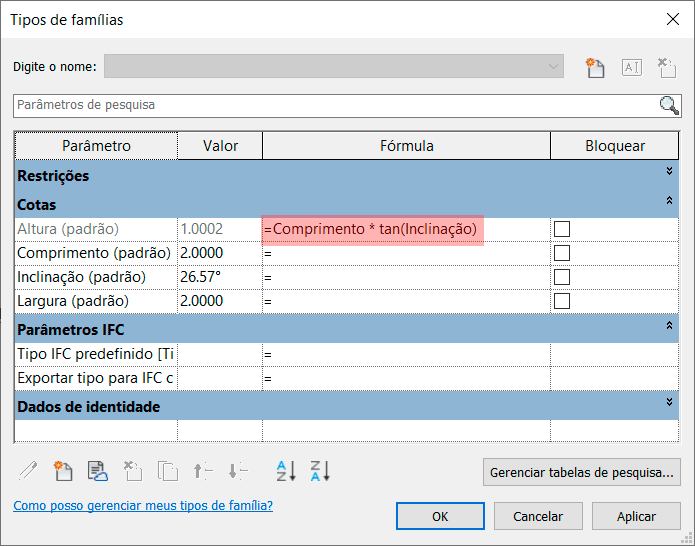Click the Altura formula cell
Screen dimensions: 695x546
click(405, 229)
